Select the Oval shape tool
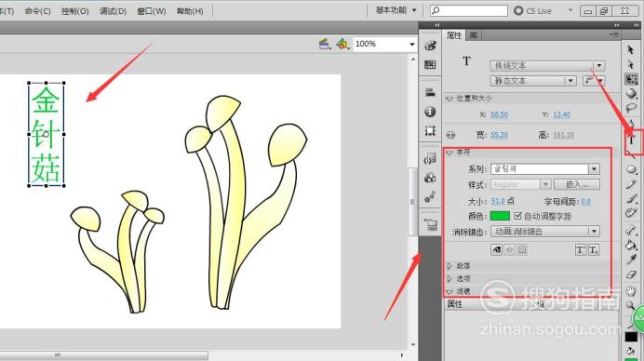The width and height of the screenshot is (644, 361). (x=631, y=169)
